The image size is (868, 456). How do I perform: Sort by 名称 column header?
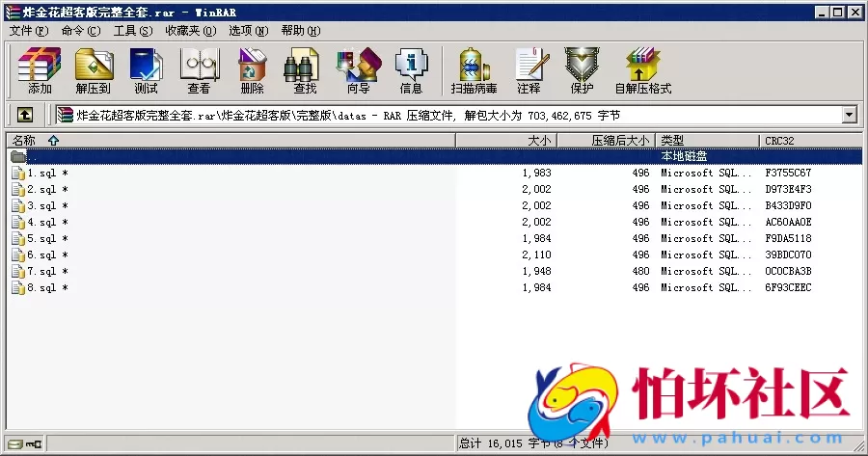tap(231, 141)
